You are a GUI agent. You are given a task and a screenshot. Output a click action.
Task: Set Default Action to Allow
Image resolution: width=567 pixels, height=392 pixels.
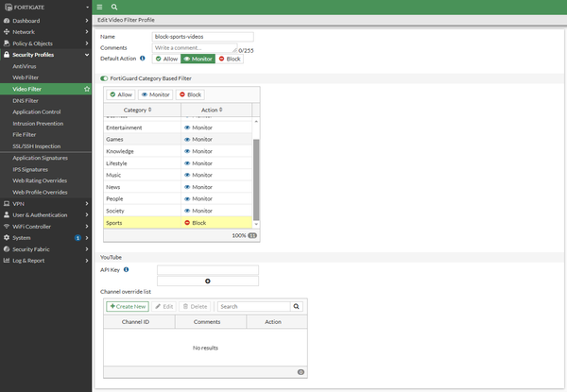pos(166,59)
